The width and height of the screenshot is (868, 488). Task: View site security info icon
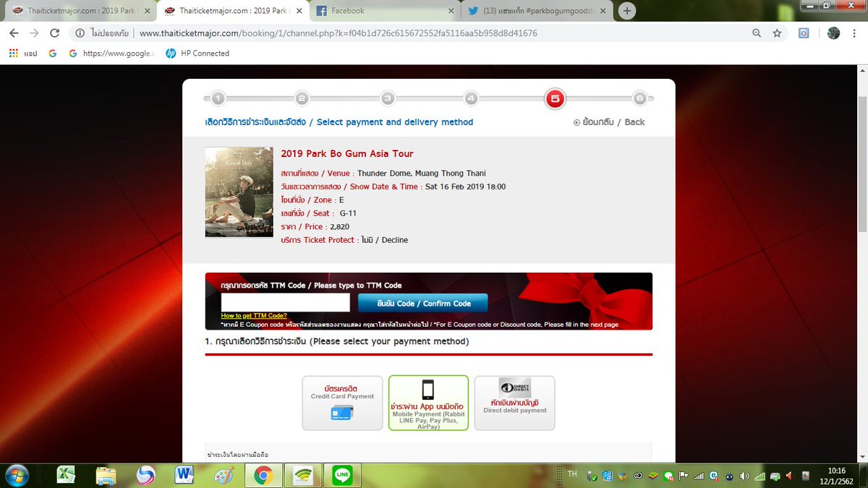click(x=79, y=33)
